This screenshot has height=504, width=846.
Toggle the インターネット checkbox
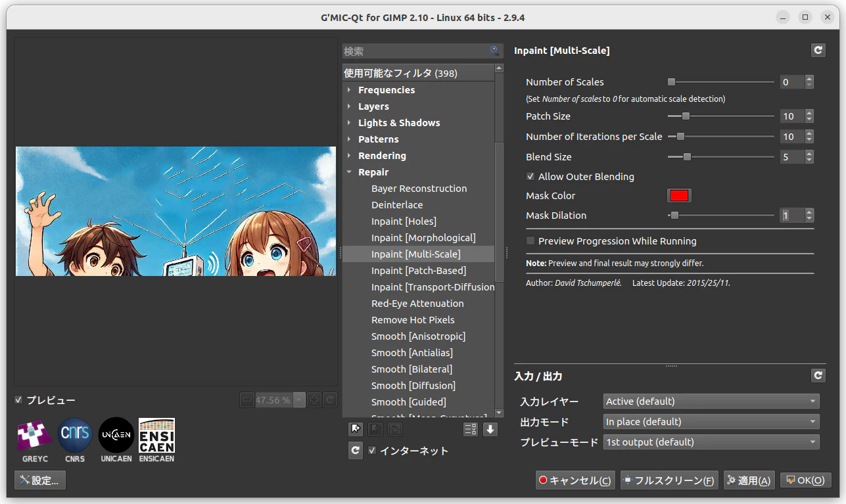373,450
